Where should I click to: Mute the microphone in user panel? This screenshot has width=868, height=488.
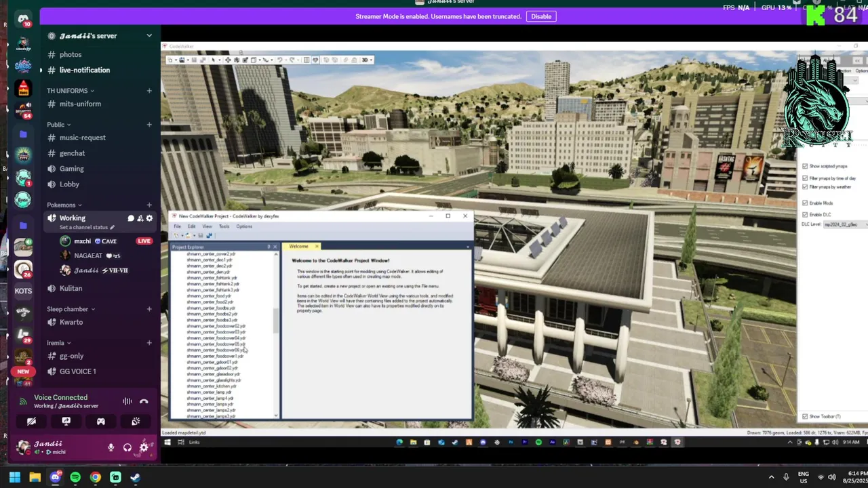click(x=111, y=447)
